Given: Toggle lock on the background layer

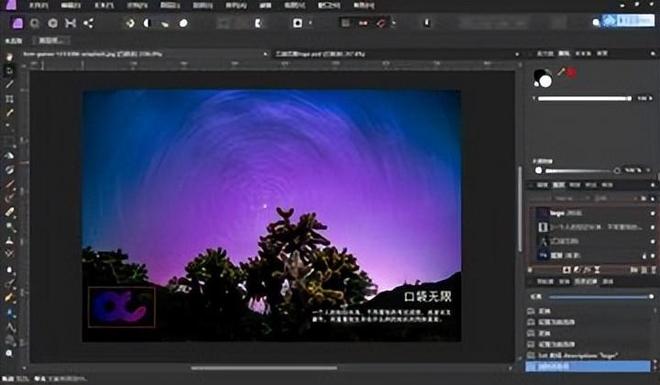Looking at the screenshot, I should click(644, 255).
